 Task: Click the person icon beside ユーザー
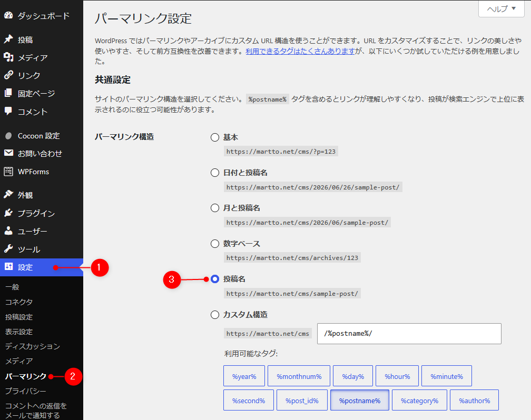(x=8, y=231)
